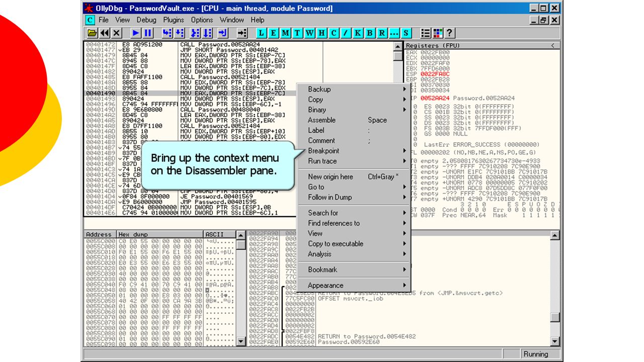The width and height of the screenshot is (644, 362).
Task: Expand Bookmark submenu in context menu
Action: point(354,269)
